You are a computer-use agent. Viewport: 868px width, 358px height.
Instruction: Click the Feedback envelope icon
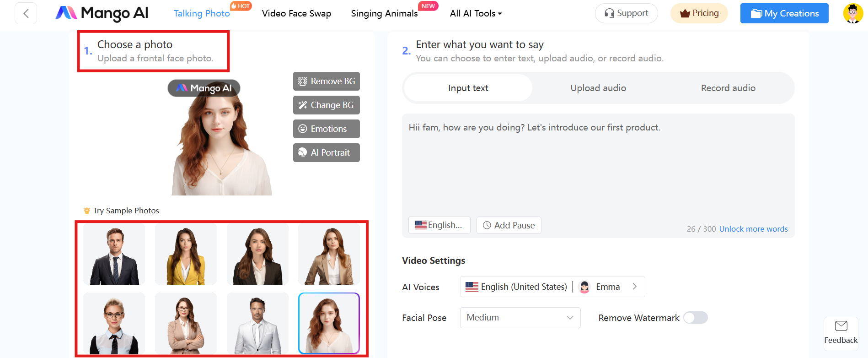point(841,326)
